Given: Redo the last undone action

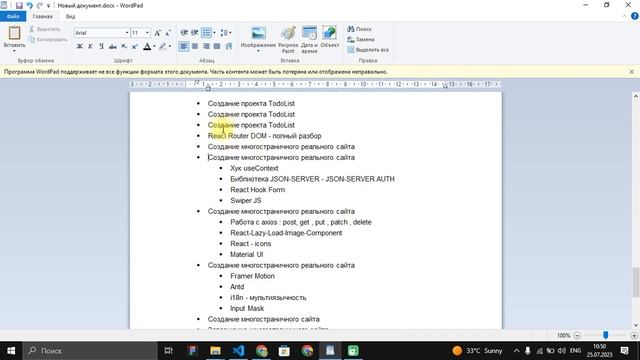Looking at the screenshot, I should (40, 6).
